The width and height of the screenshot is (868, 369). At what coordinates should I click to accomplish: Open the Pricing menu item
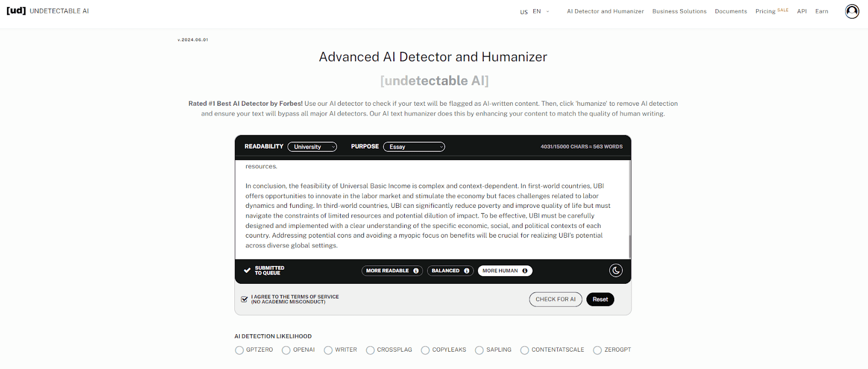click(765, 11)
